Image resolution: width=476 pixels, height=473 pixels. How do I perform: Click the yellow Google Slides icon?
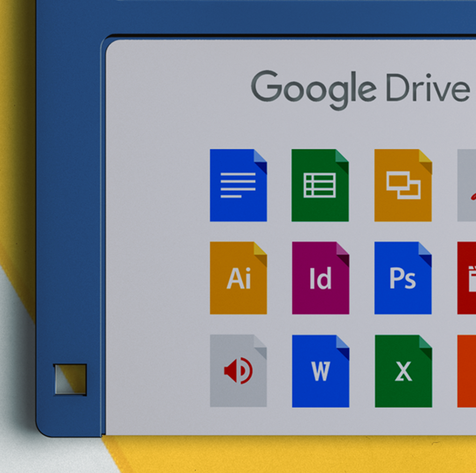tap(403, 185)
